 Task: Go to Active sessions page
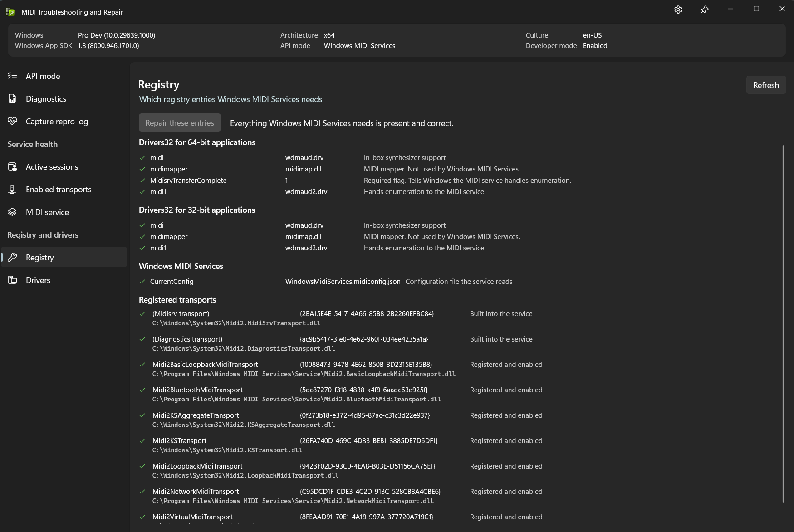coord(64,166)
